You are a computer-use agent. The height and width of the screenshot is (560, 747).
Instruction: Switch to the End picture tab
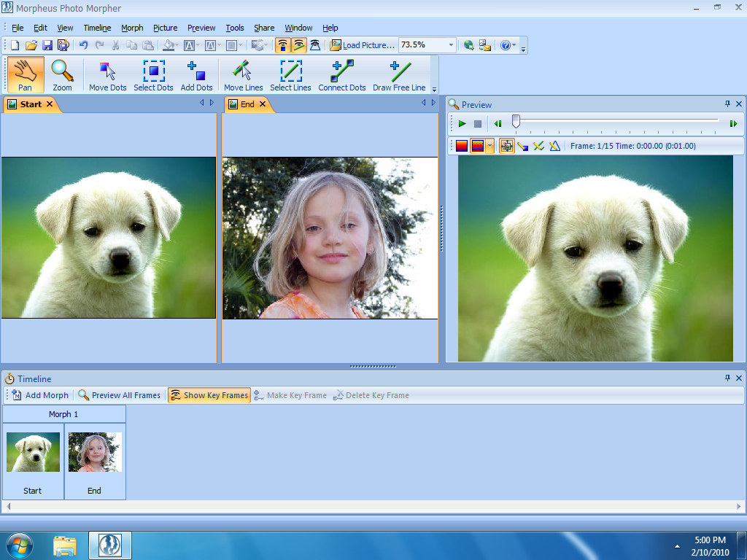point(247,104)
